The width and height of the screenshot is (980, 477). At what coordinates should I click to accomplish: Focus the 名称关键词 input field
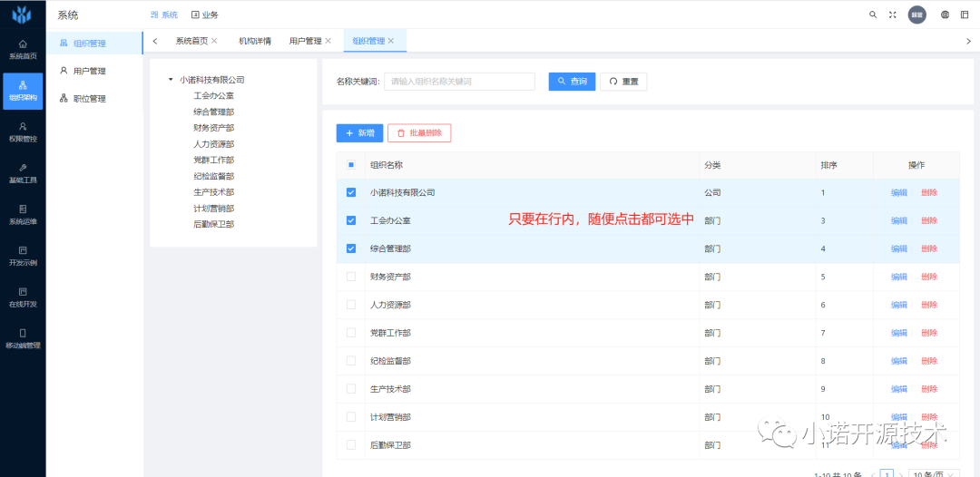click(x=459, y=82)
